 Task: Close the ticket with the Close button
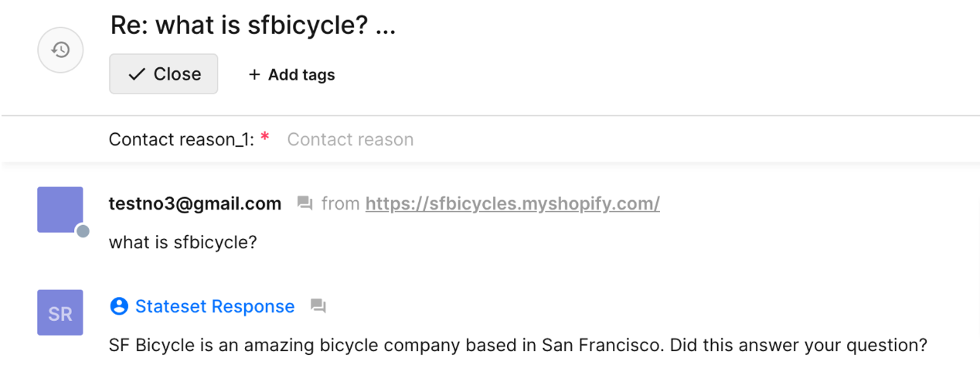tap(164, 74)
